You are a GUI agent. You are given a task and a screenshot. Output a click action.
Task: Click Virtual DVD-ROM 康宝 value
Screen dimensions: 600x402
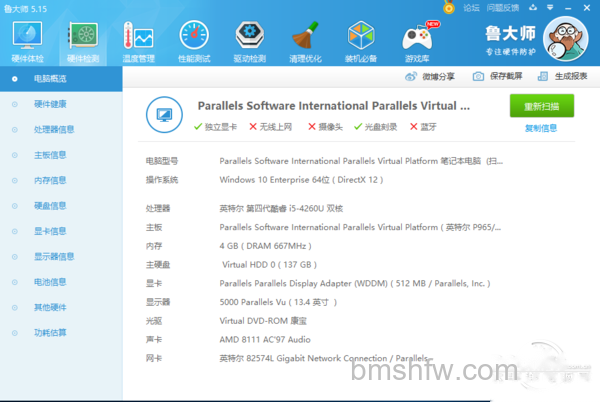263,321
